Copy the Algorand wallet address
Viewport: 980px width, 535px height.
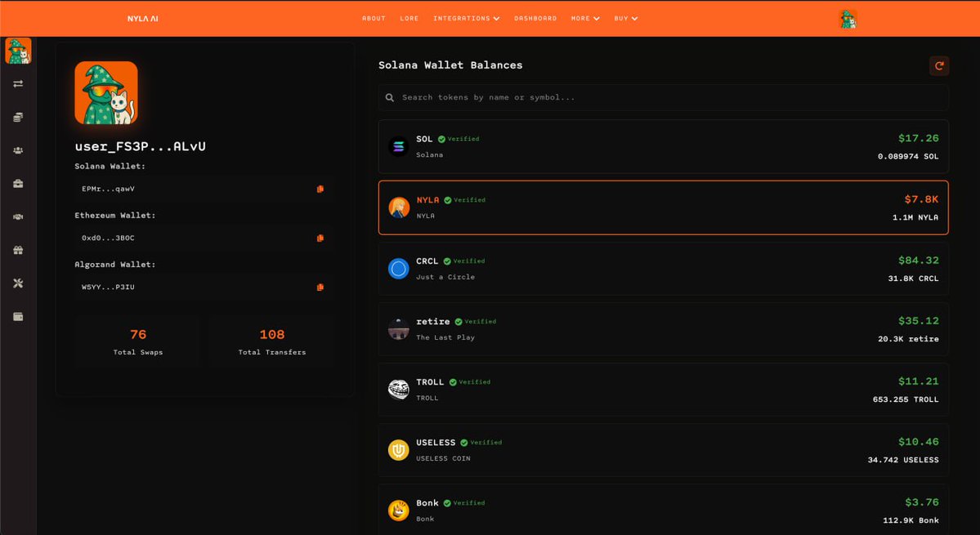click(320, 288)
